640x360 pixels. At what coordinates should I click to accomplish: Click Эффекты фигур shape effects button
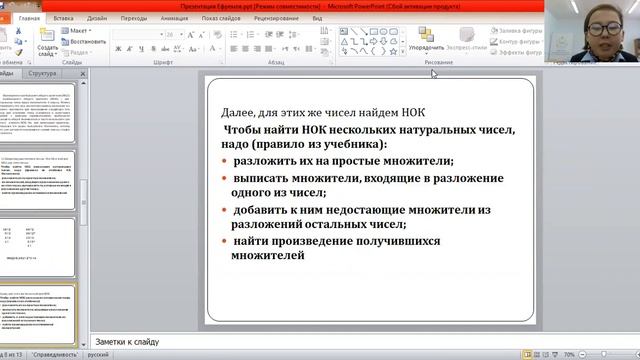[x=516, y=52]
